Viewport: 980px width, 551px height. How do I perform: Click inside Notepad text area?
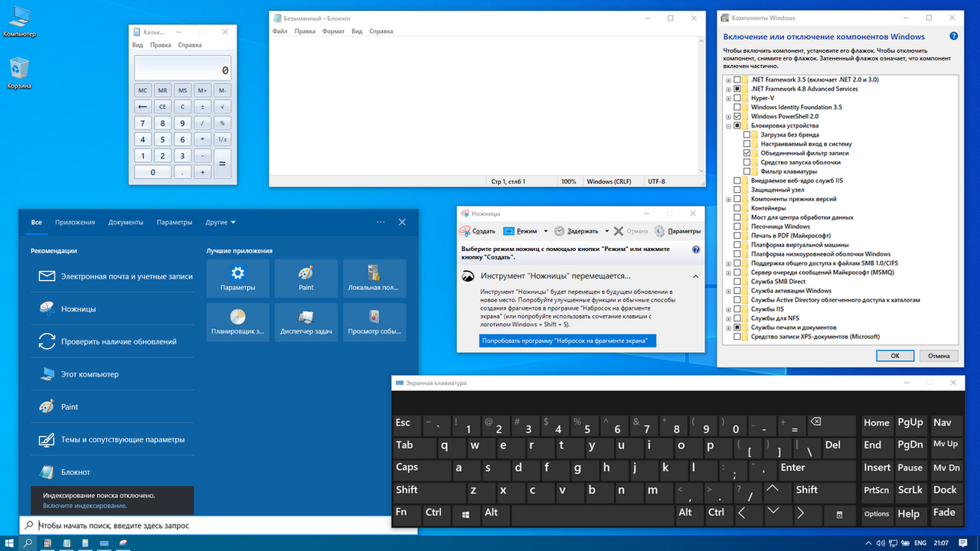click(482, 106)
